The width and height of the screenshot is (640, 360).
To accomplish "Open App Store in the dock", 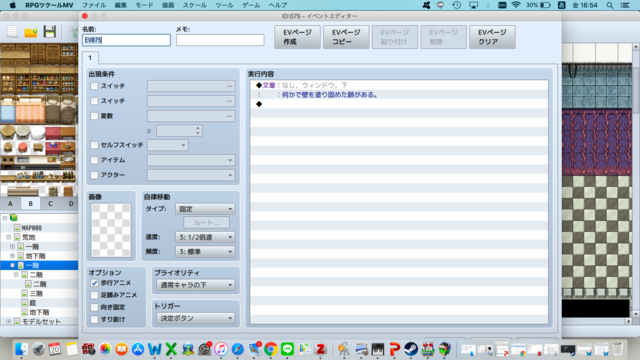I will coord(138,349).
